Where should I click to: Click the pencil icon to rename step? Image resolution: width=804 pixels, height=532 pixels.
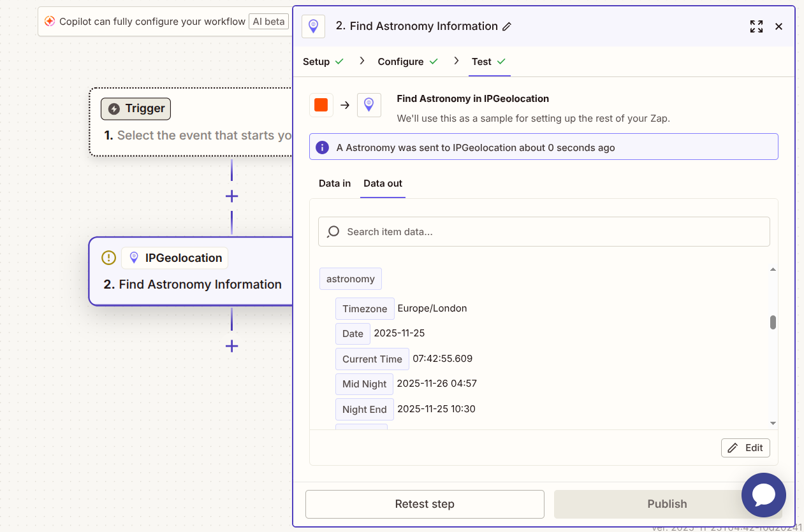(x=507, y=27)
